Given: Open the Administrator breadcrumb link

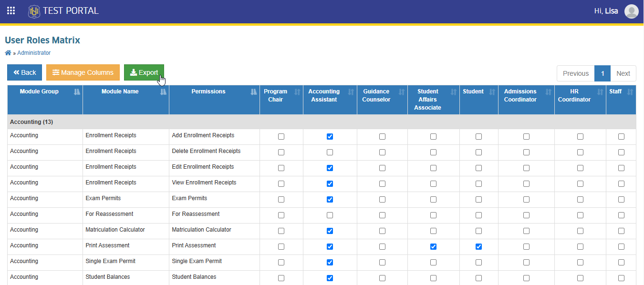Looking at the screenshot, I should point(34,53).
